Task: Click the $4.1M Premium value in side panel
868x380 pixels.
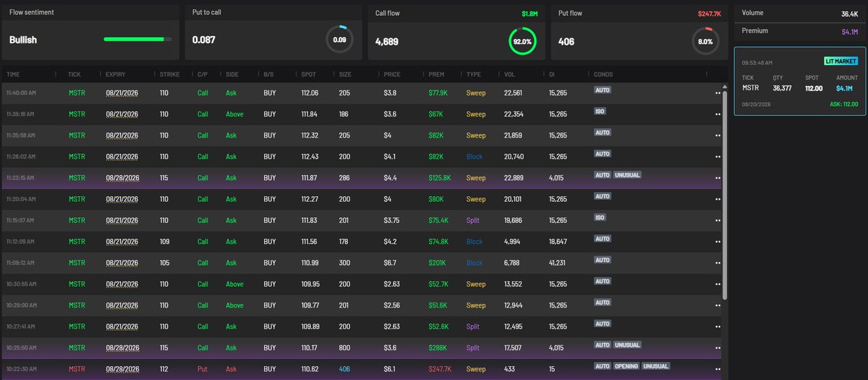Action: click(850, 31)
